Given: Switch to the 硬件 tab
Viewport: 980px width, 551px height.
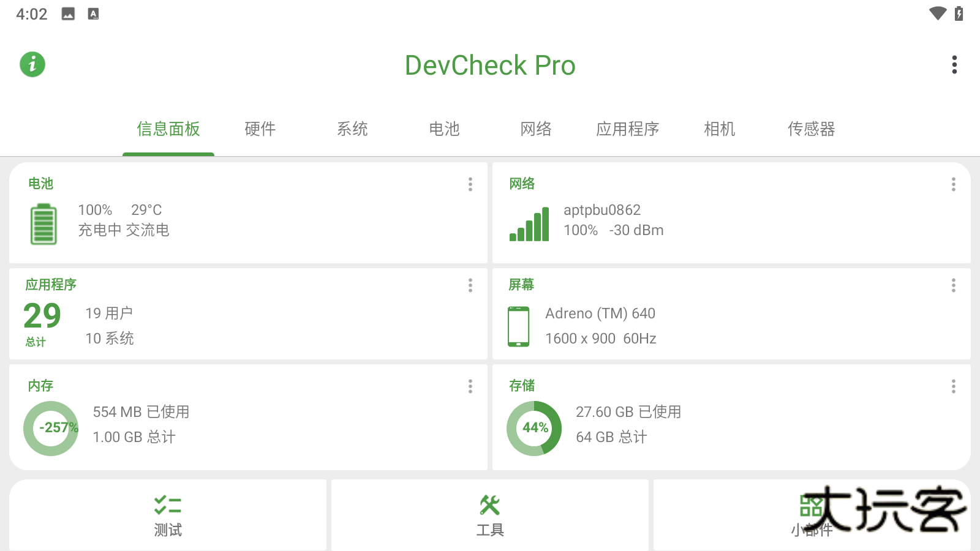Looking at the screenshot, I should 259,129.
